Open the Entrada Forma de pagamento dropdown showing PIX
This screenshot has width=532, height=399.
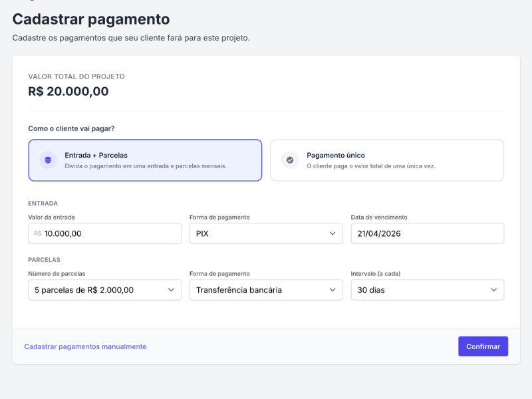click(266, 233)
